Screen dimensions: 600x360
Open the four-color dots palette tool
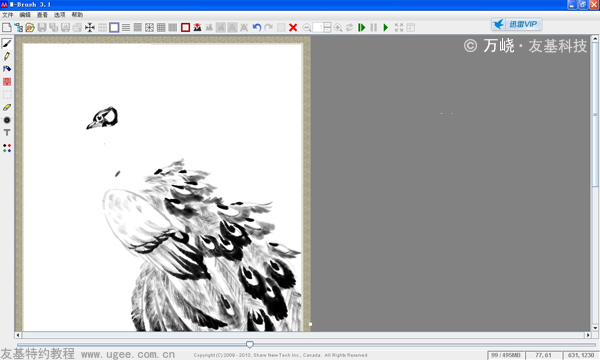(x=7, y=148)
